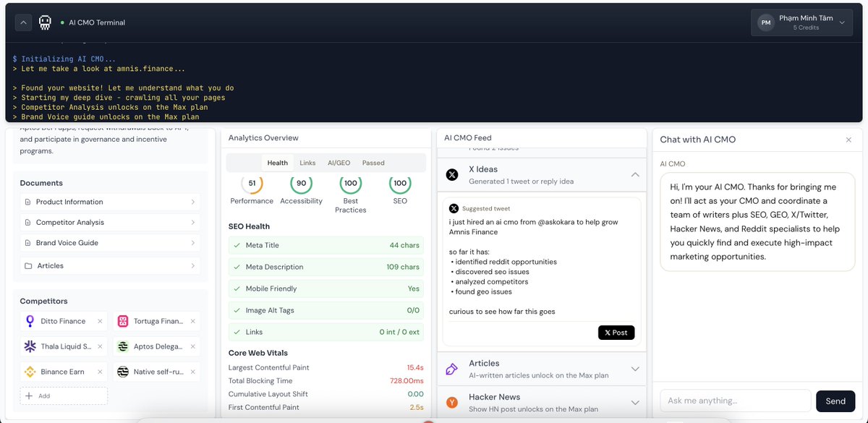Viewport: 868px width, 423px height.
Task: Expand chevron on Articles row
Action: coord(193,266)
